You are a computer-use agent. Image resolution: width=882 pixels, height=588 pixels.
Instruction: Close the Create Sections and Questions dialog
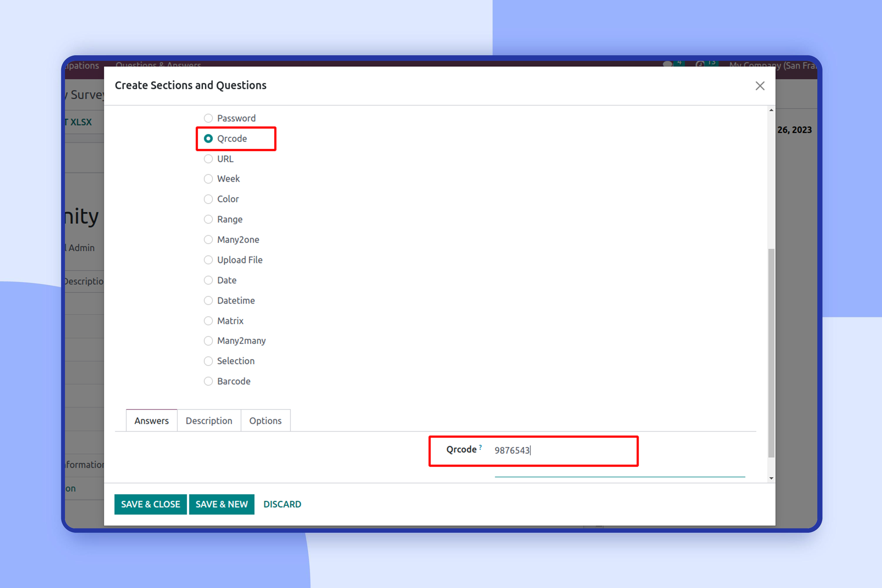[760, 86]
